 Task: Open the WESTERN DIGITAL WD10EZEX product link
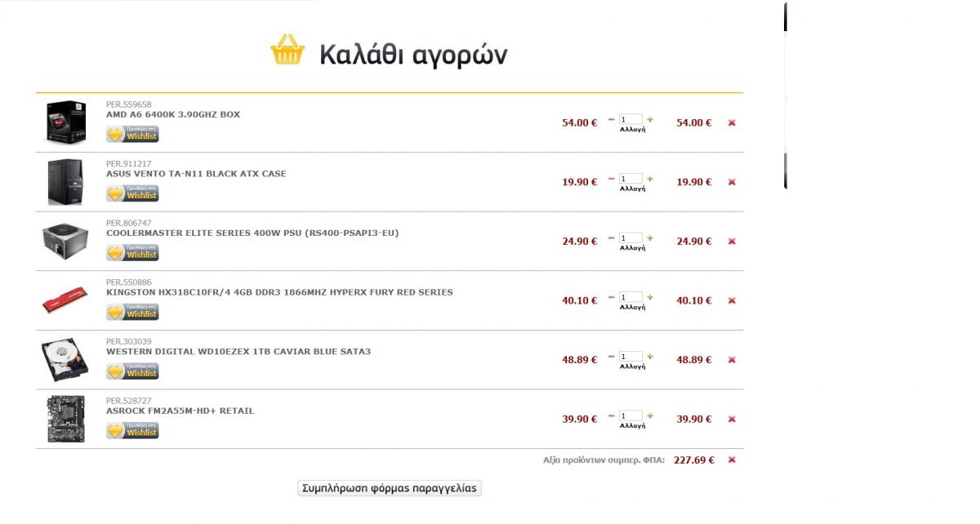coord(238,352)
